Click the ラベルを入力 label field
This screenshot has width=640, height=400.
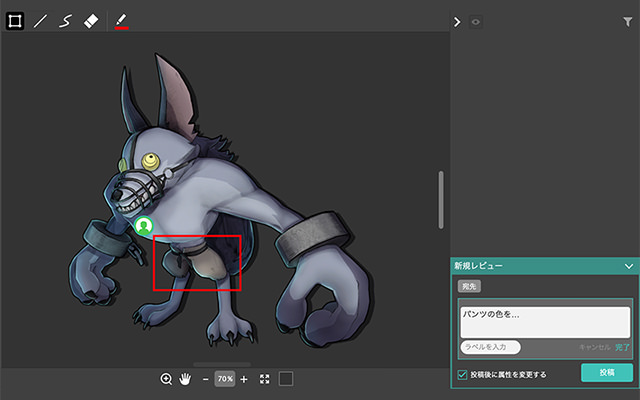coord(491,347)
